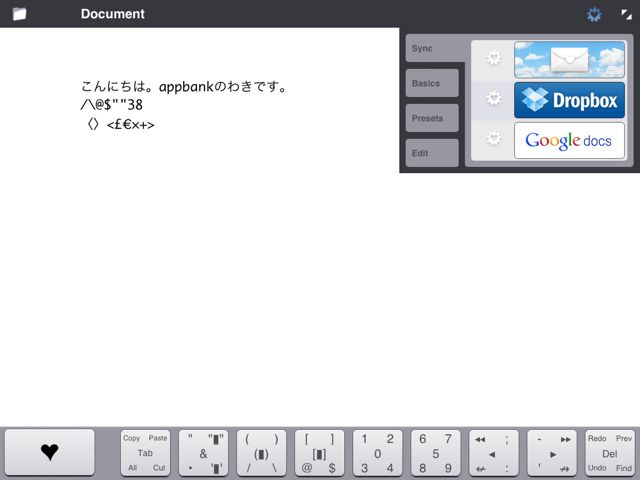Screen dimensions: 640x480
Task: Tap the number key with 5 in center
Action: click(x=436, y=453)
